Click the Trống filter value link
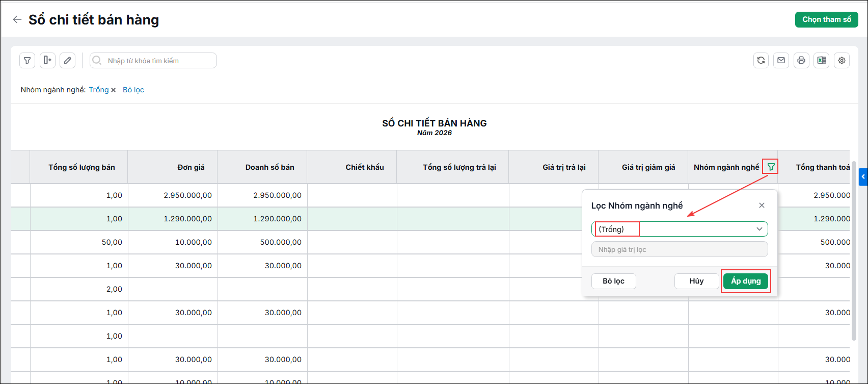The image size is (868, 384). point(99,90)
